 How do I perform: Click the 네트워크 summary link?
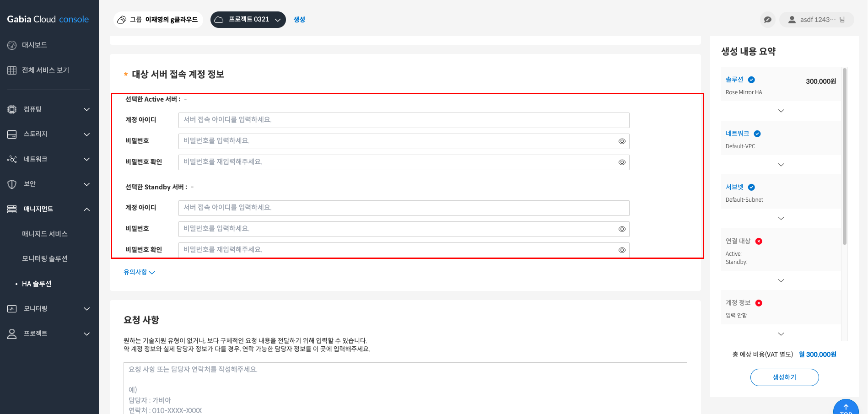click(x=738, y=134)
